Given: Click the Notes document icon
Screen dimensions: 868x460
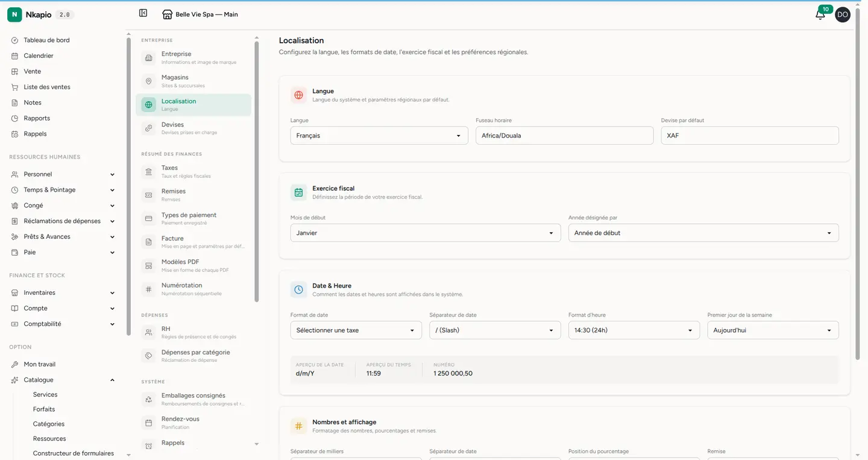Looking at the screenshot, I should pos(15,103).
